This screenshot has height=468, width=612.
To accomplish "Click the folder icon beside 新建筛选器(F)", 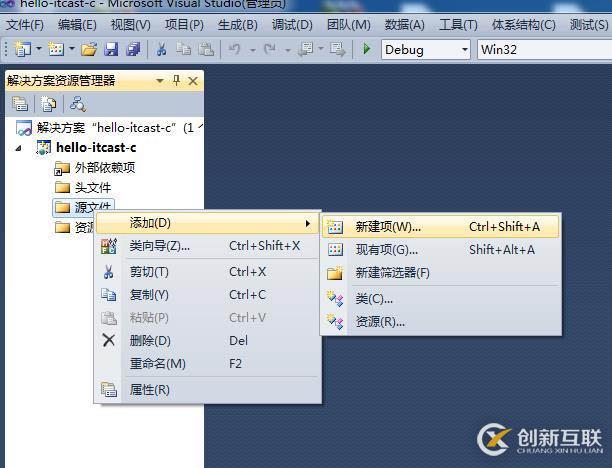I will tap(335, 273).
